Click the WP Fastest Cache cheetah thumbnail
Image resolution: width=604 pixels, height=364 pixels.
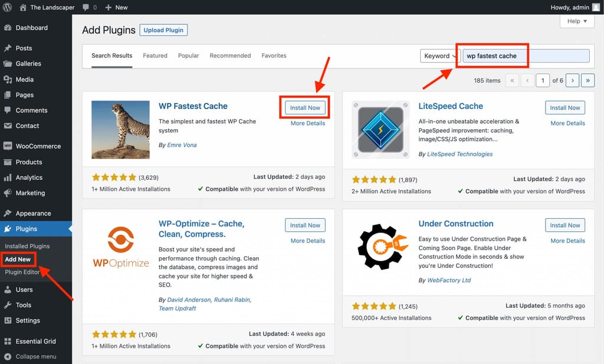pos(120,130)
